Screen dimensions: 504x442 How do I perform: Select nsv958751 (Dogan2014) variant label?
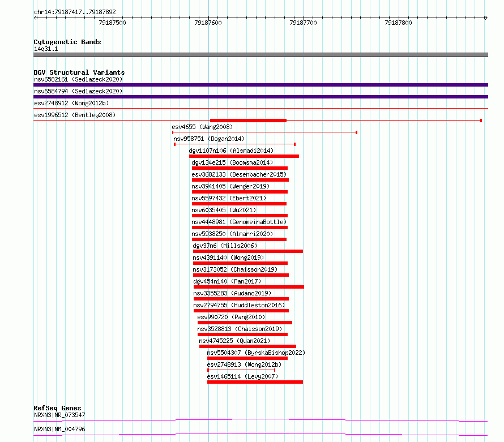point(209,139)
